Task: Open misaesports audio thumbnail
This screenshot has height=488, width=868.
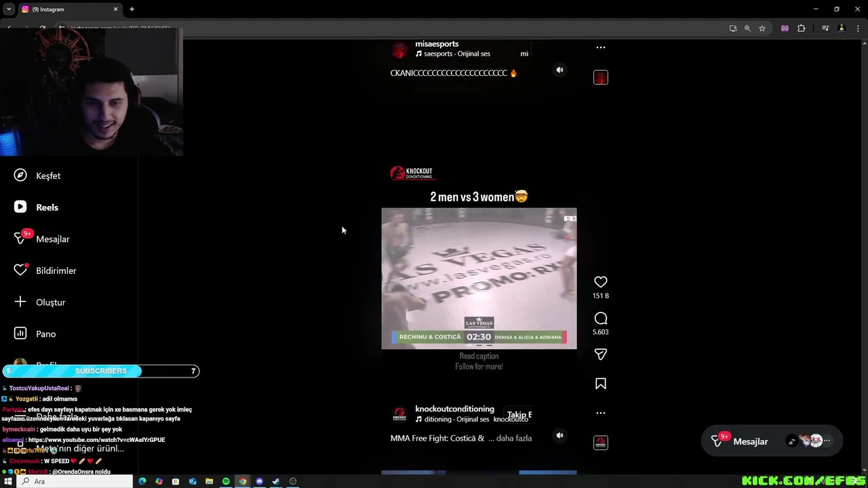Action: [x=601, y=77]
